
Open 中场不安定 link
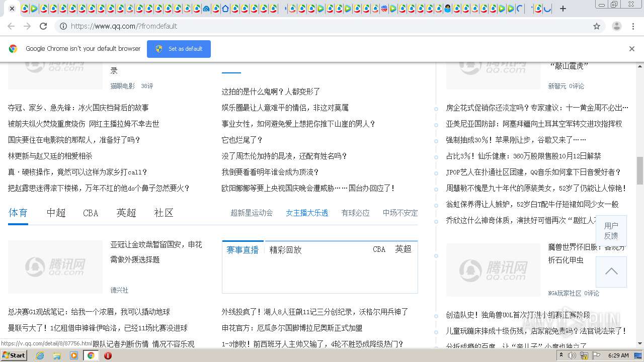400,213
